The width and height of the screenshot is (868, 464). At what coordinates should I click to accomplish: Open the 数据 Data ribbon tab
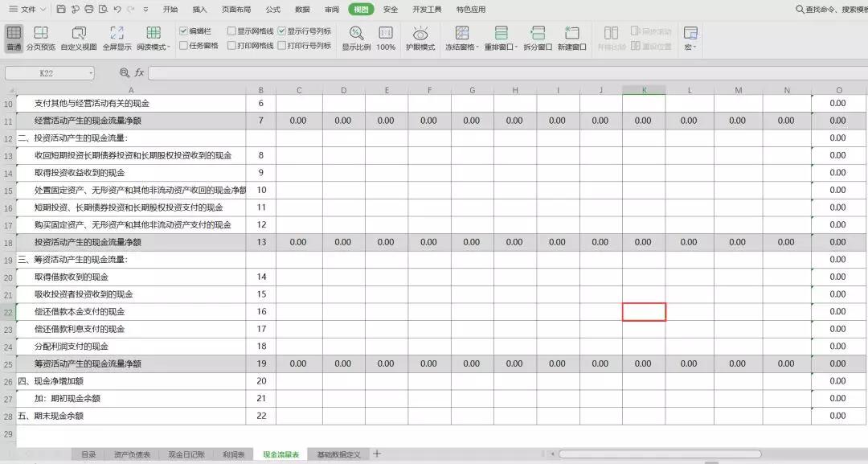click(x=302, y=10)
